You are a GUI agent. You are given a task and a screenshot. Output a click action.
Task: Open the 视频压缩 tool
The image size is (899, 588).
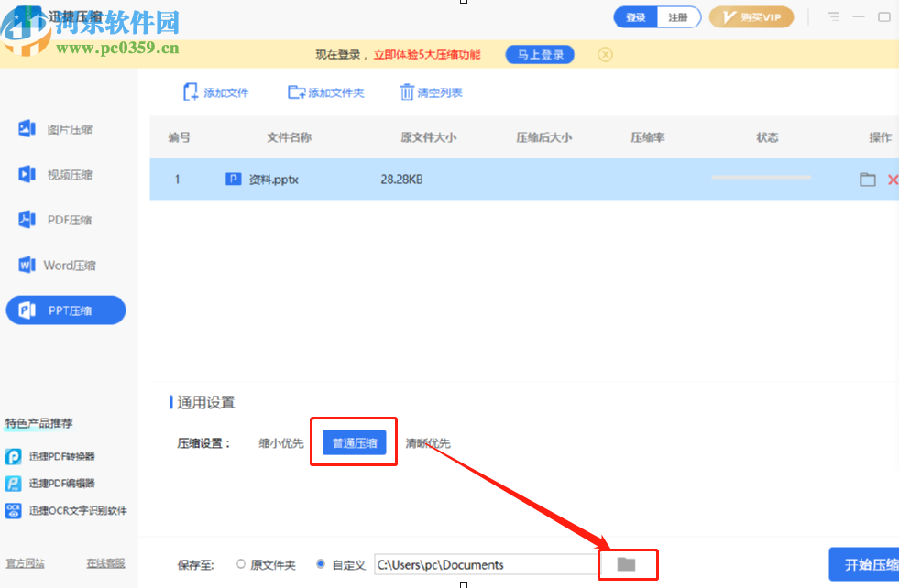pyautogui.click(x=65, y=174)
